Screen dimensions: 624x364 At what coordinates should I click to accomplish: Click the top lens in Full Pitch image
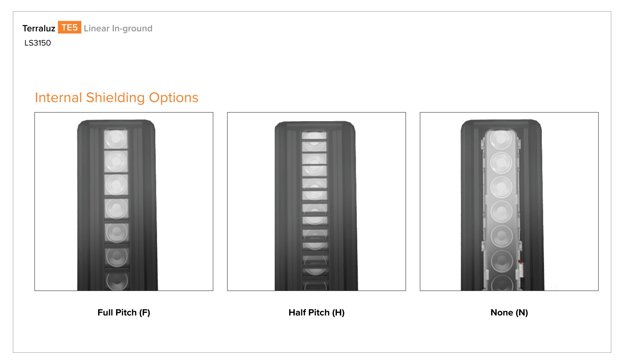(x=116, y=139)
